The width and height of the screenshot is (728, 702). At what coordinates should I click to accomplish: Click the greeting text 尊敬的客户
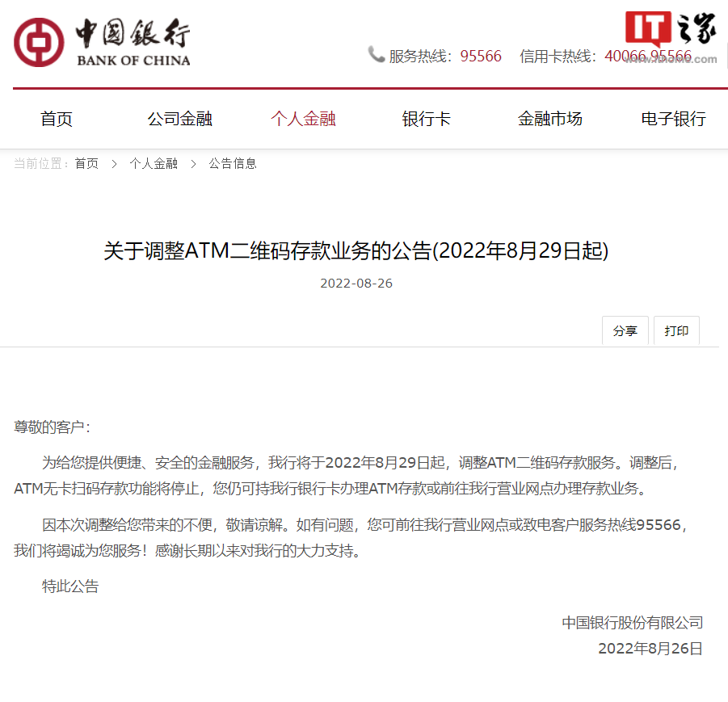[52, 427]
